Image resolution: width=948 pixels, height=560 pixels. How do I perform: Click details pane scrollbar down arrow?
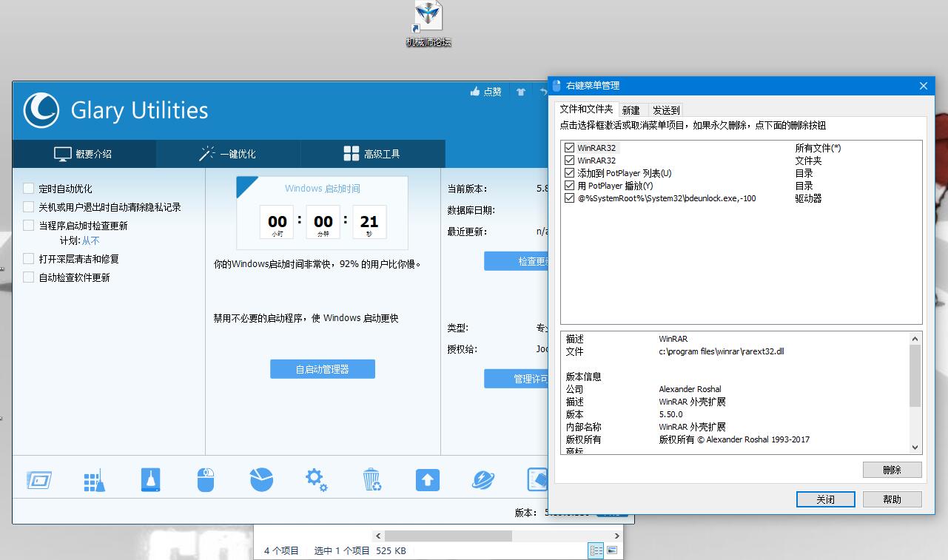[x=915, y=447]
